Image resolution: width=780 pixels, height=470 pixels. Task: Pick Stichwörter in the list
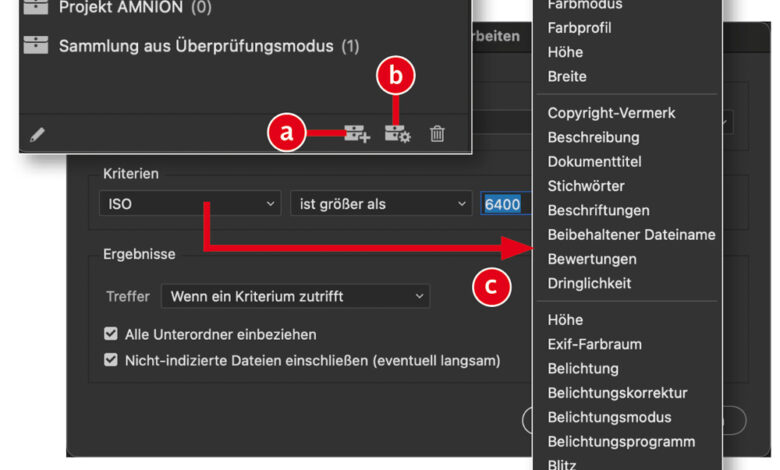pyautogui.click(x=586, y=186)
